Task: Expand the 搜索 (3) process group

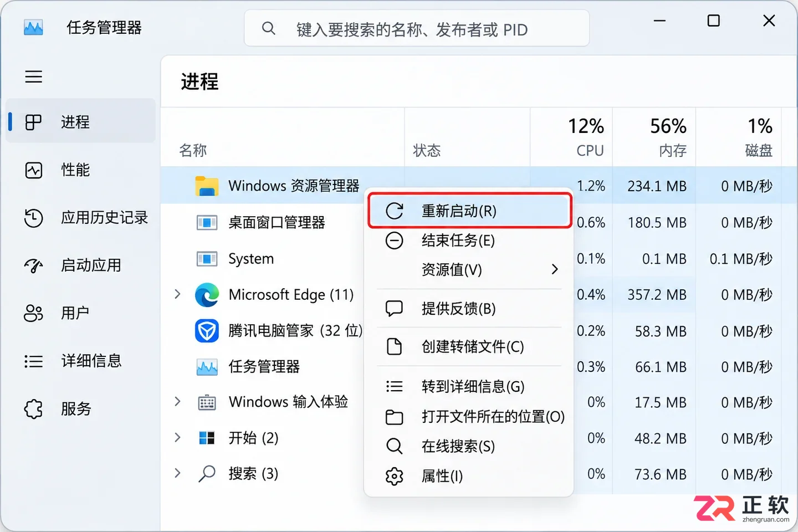Action: 177,473
